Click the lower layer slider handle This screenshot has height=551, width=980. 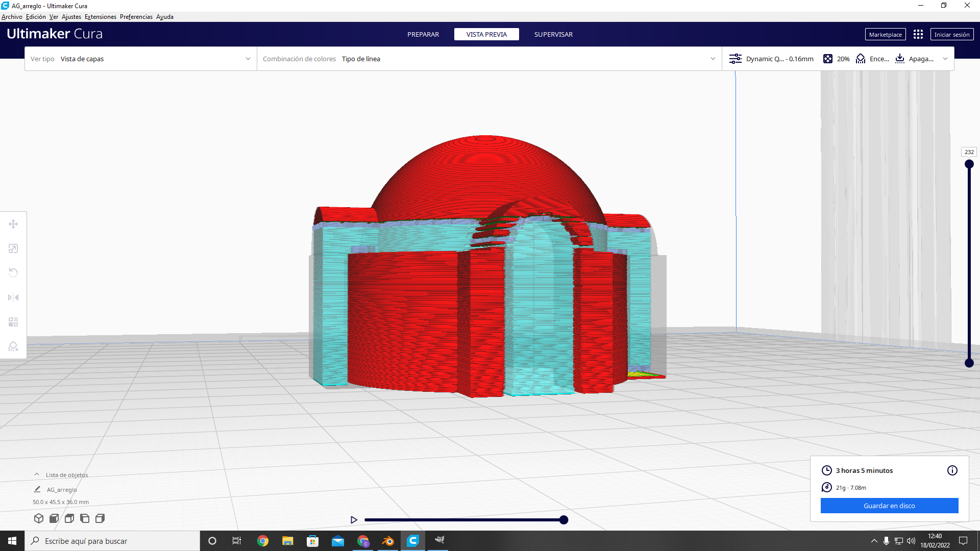point(969,363)
